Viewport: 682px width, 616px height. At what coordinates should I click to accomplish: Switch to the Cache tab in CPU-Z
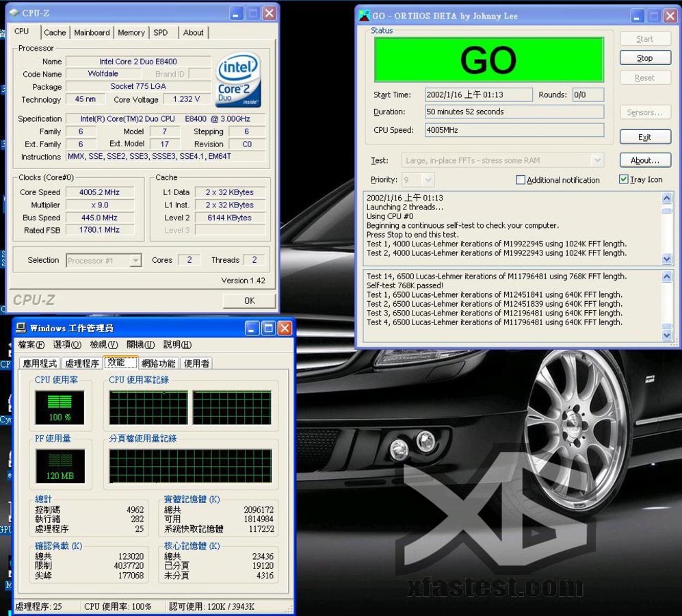55,33
